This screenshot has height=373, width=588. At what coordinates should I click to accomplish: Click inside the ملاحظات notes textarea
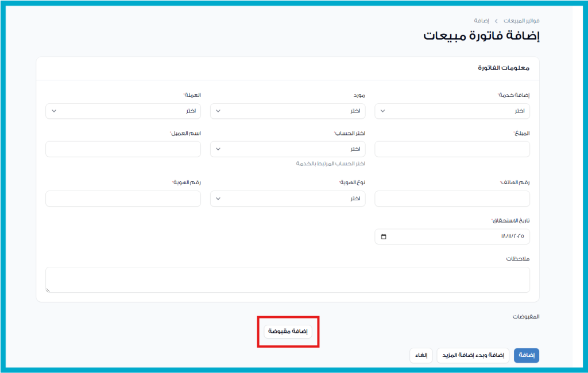pos(287,279)
